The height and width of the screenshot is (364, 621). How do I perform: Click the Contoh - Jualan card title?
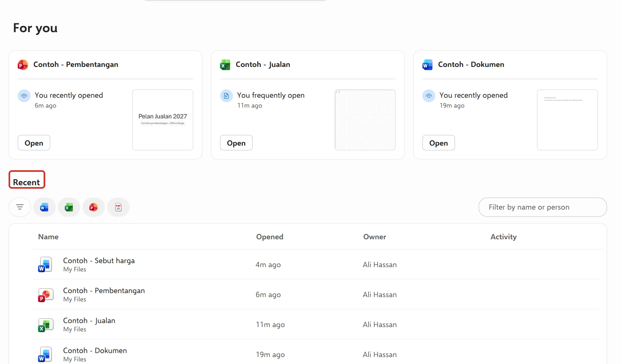pos(263,65)
